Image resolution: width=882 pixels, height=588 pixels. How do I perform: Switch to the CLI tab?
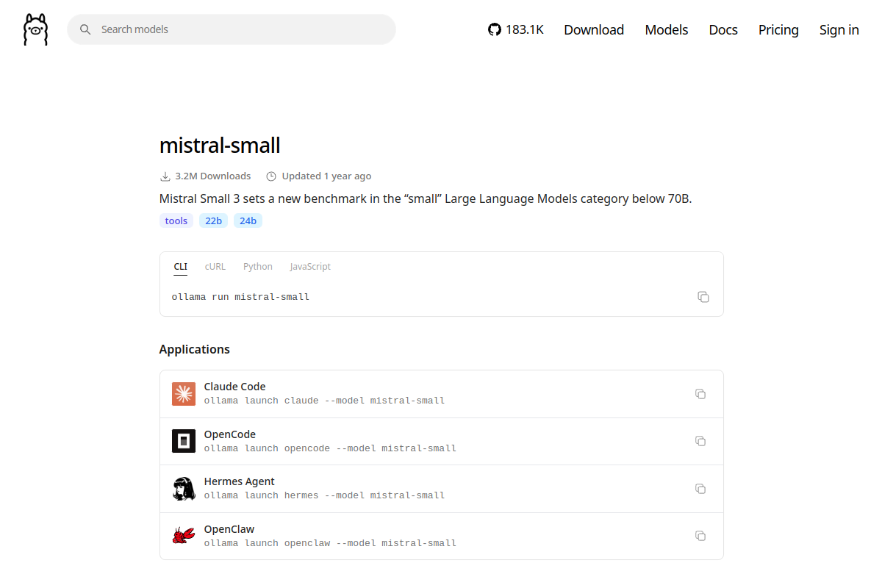click(181, 267)
